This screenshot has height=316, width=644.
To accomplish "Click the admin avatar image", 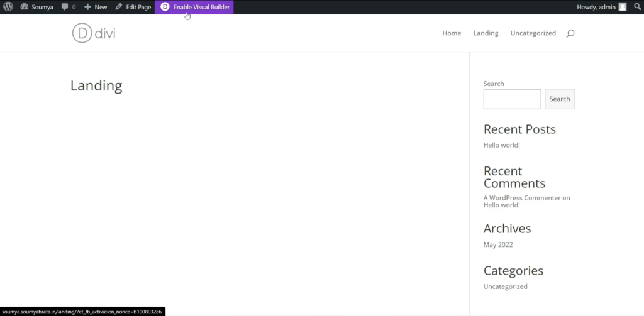I will pyautogui.click(x=623, y=7).
